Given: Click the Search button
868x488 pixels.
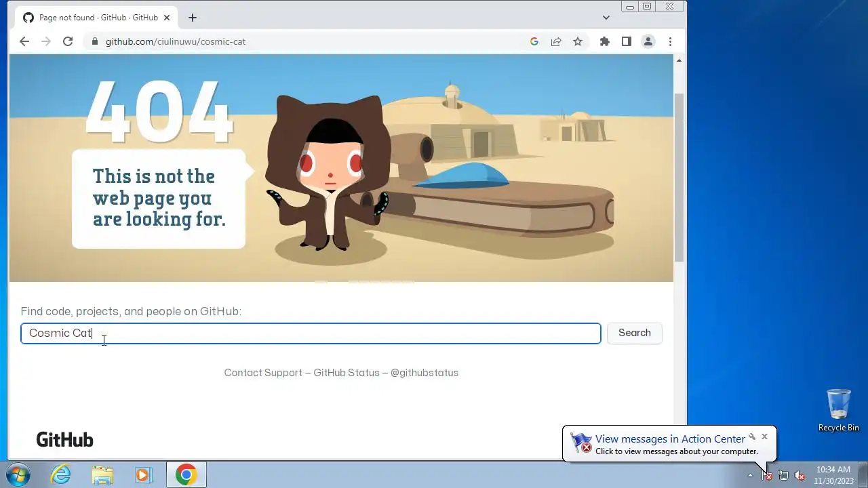Looking at the screenshot, I should click(x=635, y=333).
